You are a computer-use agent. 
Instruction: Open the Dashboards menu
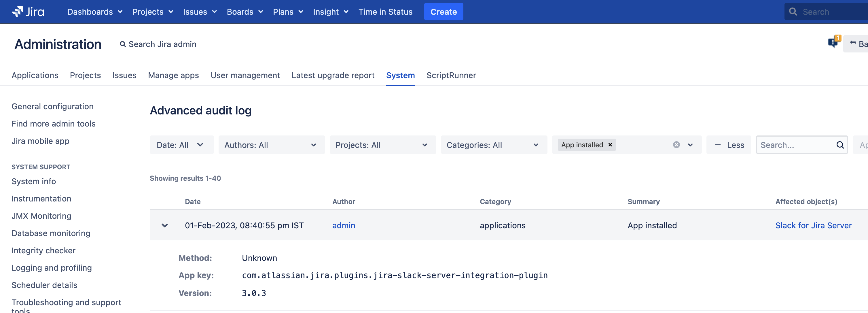tap(95, 12)
